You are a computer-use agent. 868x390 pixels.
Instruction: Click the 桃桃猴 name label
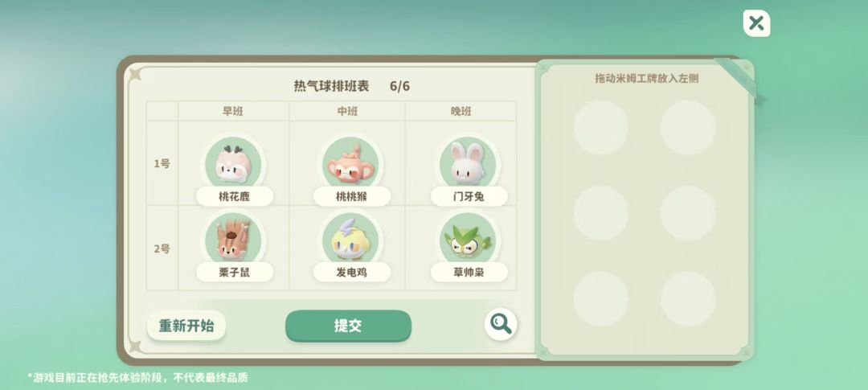[x=351, y=196]
